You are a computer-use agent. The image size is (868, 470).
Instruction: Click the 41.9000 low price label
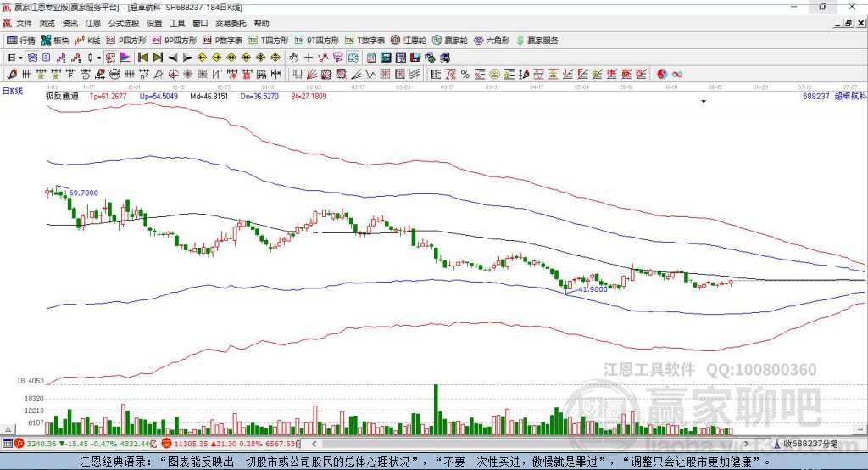593,289
